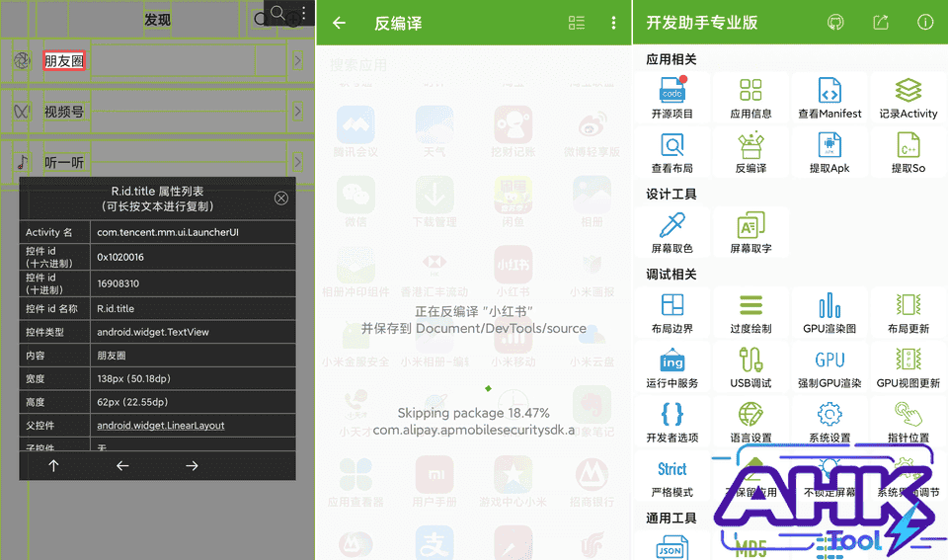The width and height of the screenshot is (948, 560).
Task: Select the 提取Apk tool
Action: coord(829,152)
